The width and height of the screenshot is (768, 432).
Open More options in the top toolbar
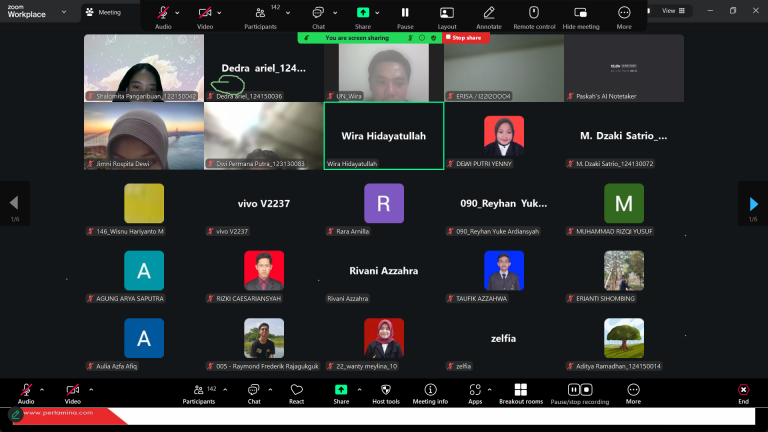[x=624, y=13]
